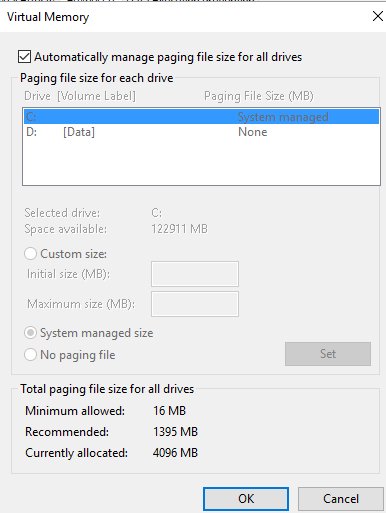Click the Maximum size (MB) input field
The height and width of the screenshot is (513, 386).
(x=195, y=304)
